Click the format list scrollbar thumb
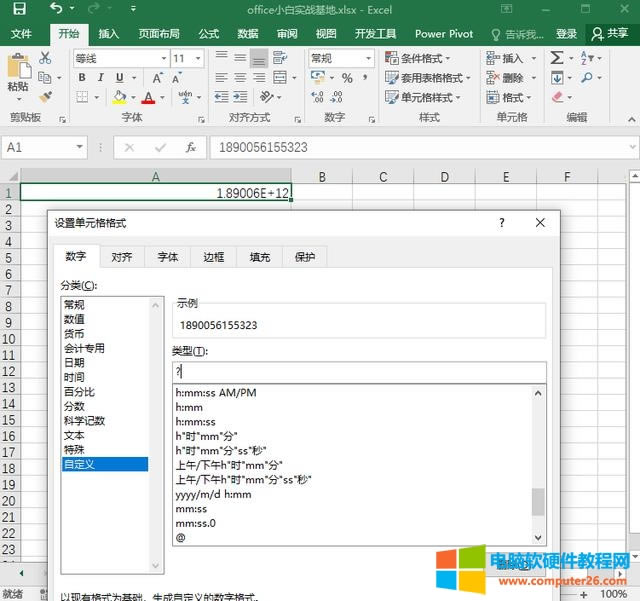Viewport: 640px width, 601px height. [x=538, y=501]
